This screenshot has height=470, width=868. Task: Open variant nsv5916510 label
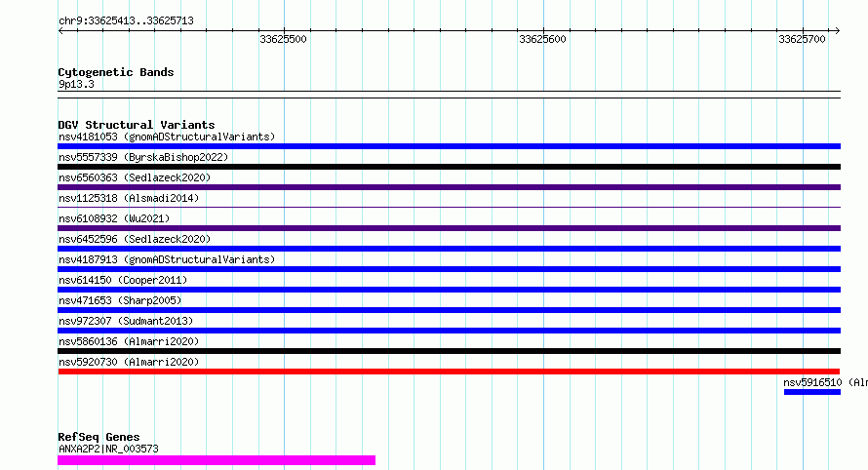(x=825, y=382)
